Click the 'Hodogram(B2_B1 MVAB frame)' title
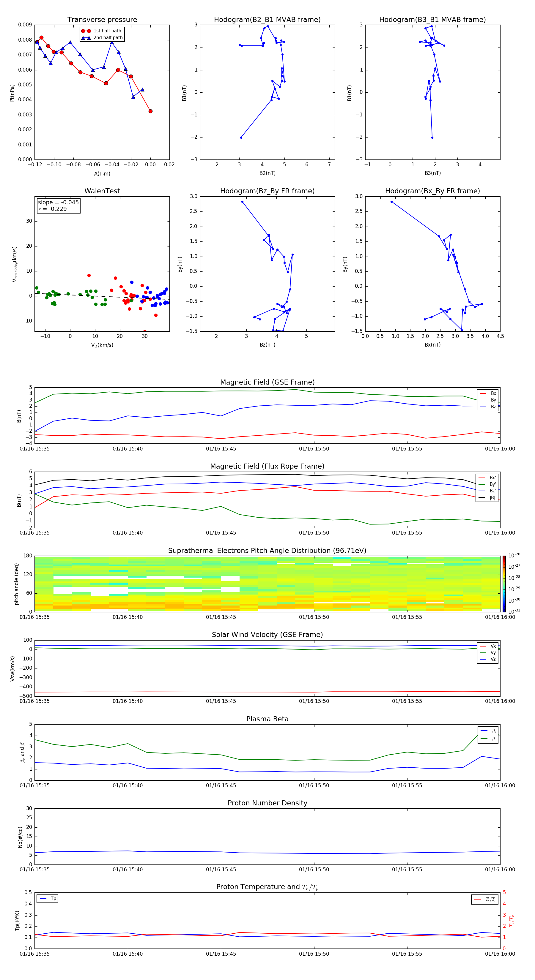This screenshot has height=980, width=535. point(267,20)
